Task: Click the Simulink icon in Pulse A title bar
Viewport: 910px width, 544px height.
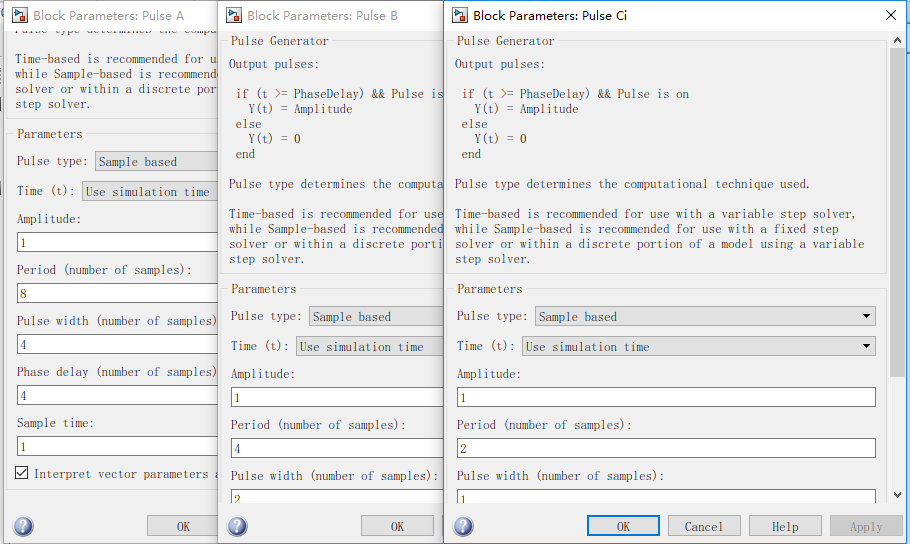Action: point(20,15)
